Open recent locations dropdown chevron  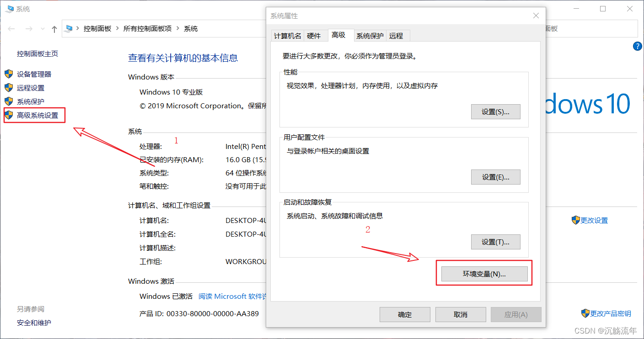coord(43,29)
